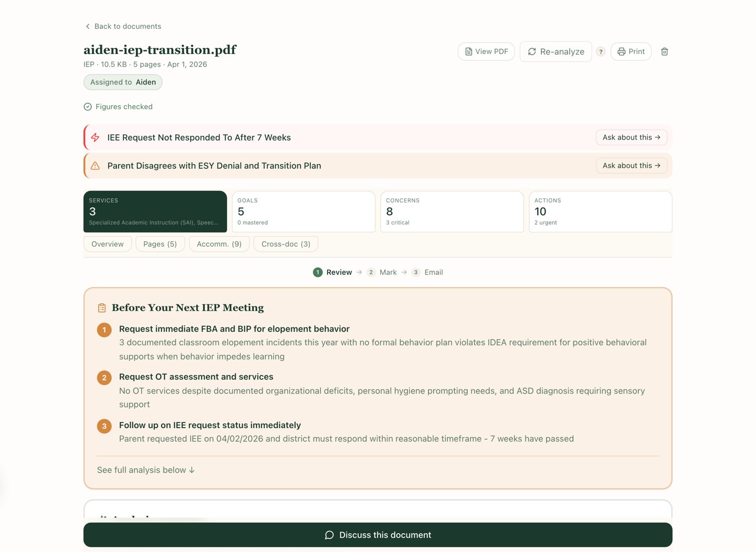The height and width of the screenshot is (552, 756).
Task: Open the Accomm. (9) tab
Action: (219, 244)
